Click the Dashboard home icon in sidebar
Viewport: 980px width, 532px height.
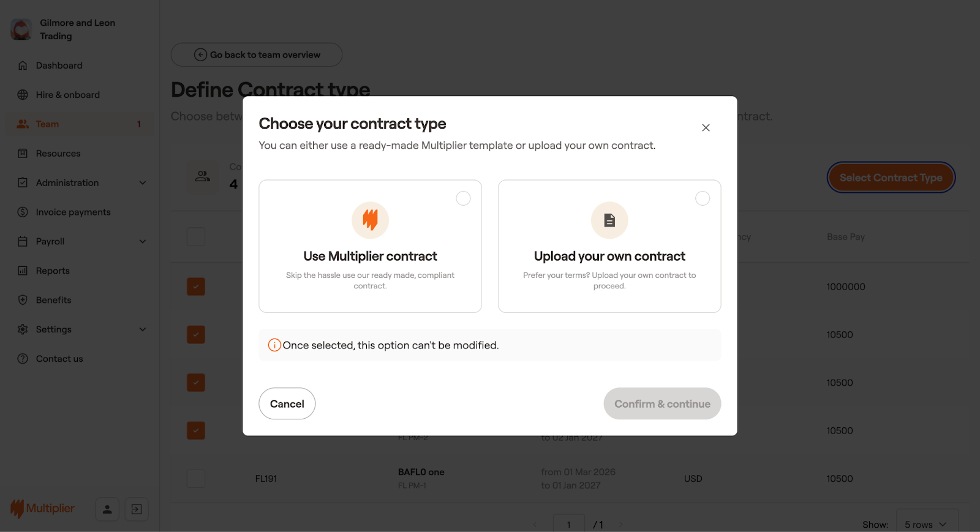click(x=23, y=66)
